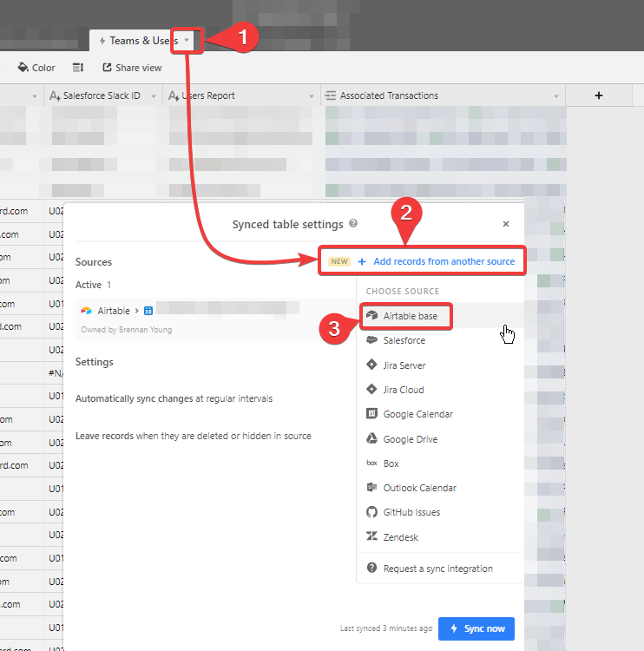Click the Salesforce Slack ID field type icon
644x651 pixels.
pyautogui.click(x=55, y=95)
